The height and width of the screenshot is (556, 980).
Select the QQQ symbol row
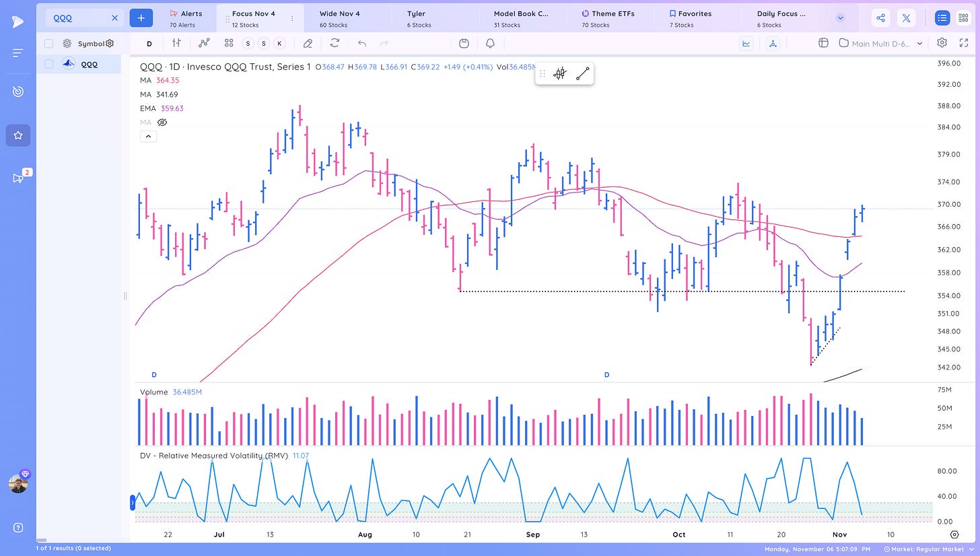(79, 65)
